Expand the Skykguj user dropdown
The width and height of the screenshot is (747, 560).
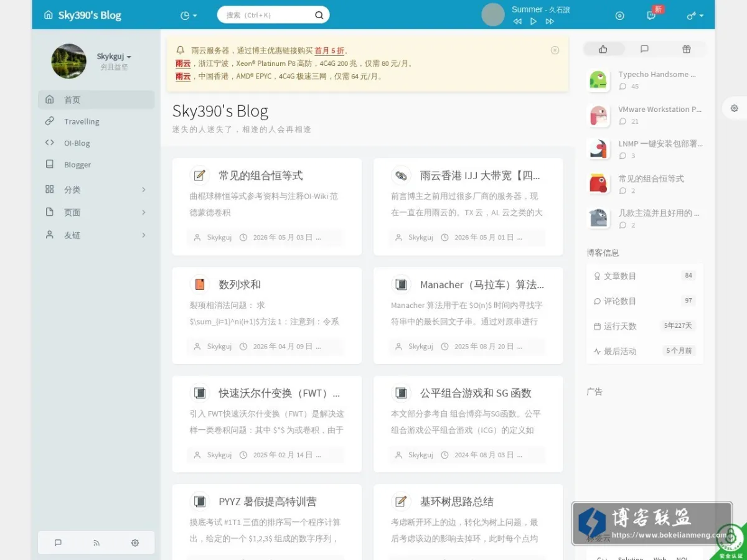(114, 57)
